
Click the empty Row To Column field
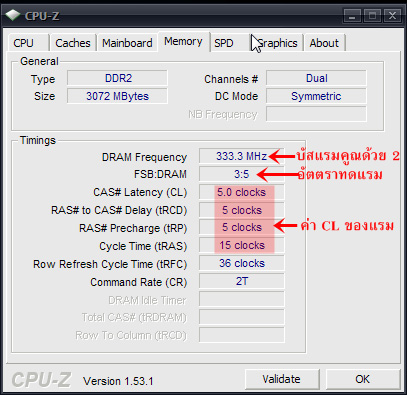coord(242,335)
